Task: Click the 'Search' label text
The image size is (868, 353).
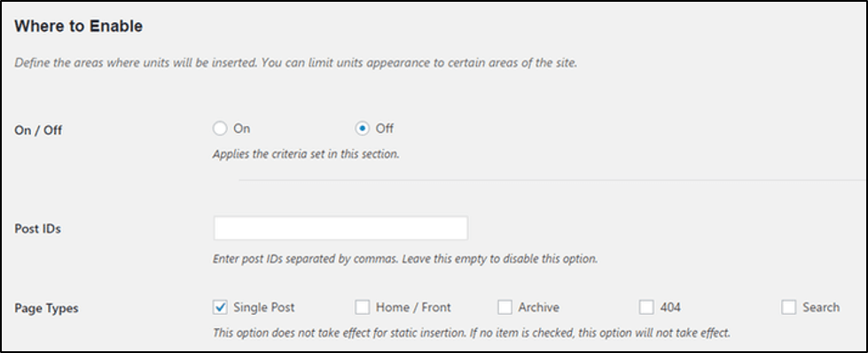Action: (x=821, y=307)
